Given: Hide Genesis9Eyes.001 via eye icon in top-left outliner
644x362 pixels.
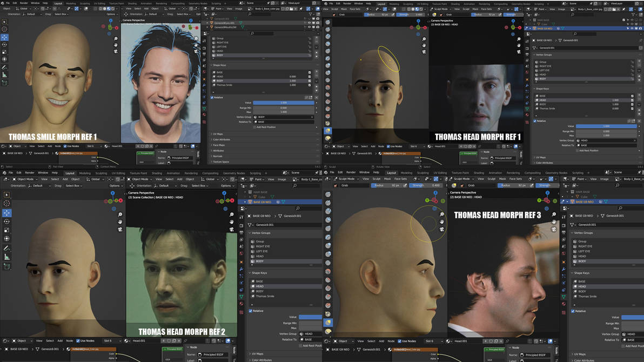Looking at the screenshot, I should (x=309, y=23).
